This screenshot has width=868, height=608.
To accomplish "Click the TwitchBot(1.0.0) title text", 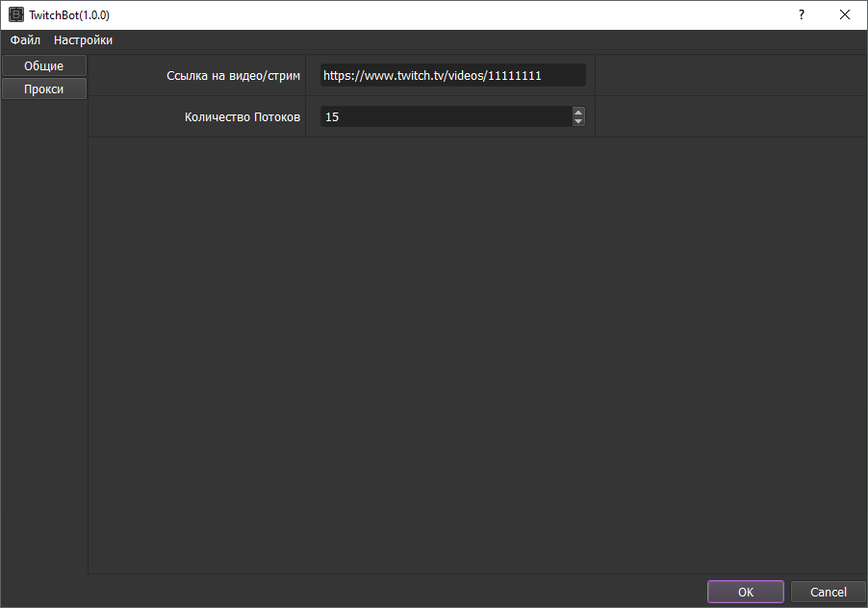I will [69, 15].
